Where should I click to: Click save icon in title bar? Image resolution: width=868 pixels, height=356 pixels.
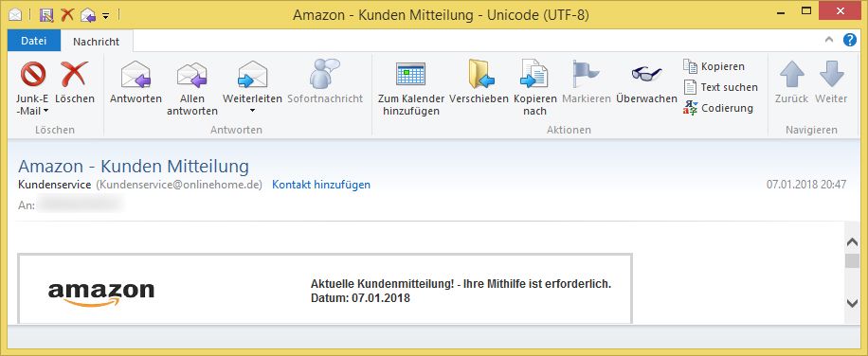46,15
